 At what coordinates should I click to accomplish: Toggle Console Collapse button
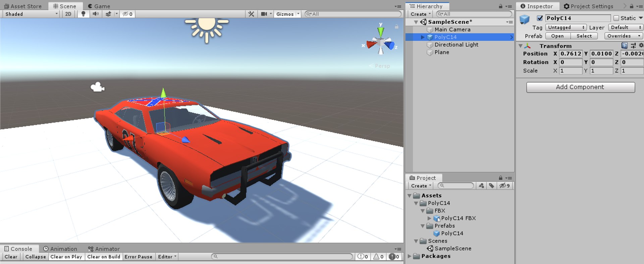pyautogui.click(x=36, y=257)
